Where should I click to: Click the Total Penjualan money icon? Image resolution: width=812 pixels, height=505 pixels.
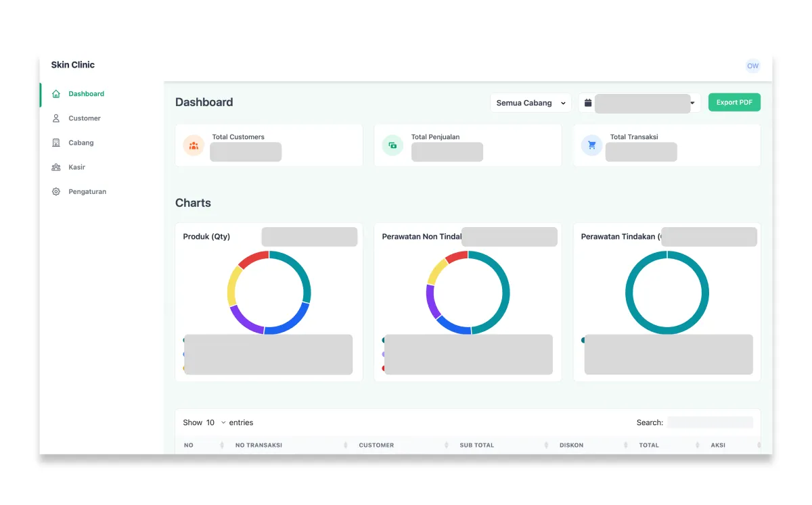coord(392,145)
